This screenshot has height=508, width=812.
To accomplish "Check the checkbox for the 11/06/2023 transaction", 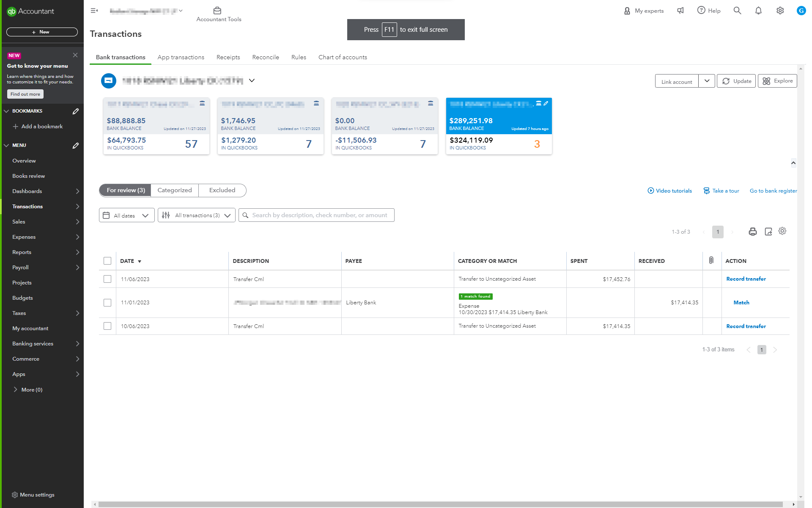I will pos(107,279).
